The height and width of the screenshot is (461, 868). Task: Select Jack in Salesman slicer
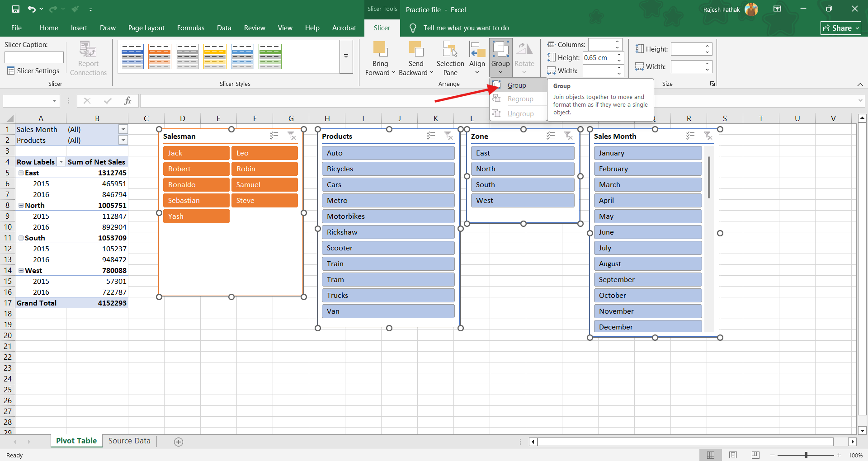[196, 153]
